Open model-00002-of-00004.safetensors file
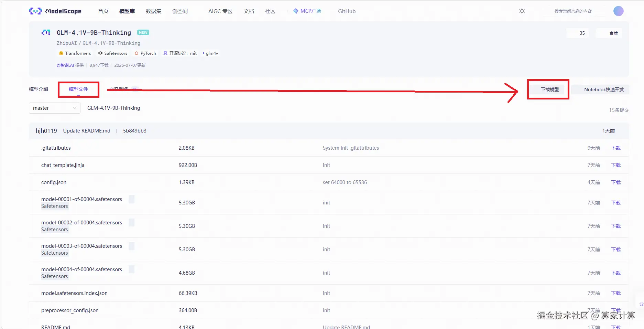This screenshot has height=329, width=644. [x=81, y=223]
